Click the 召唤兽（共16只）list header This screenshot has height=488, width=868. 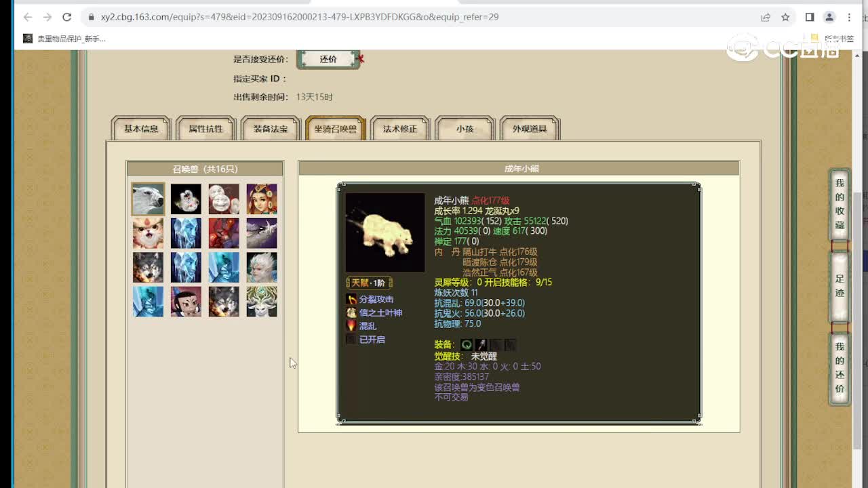(205, 169)
